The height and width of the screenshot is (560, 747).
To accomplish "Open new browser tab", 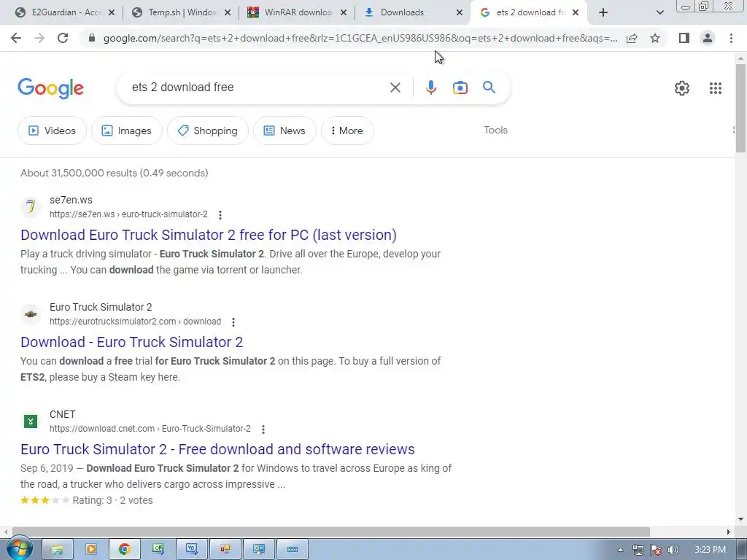I will point(603,12).
